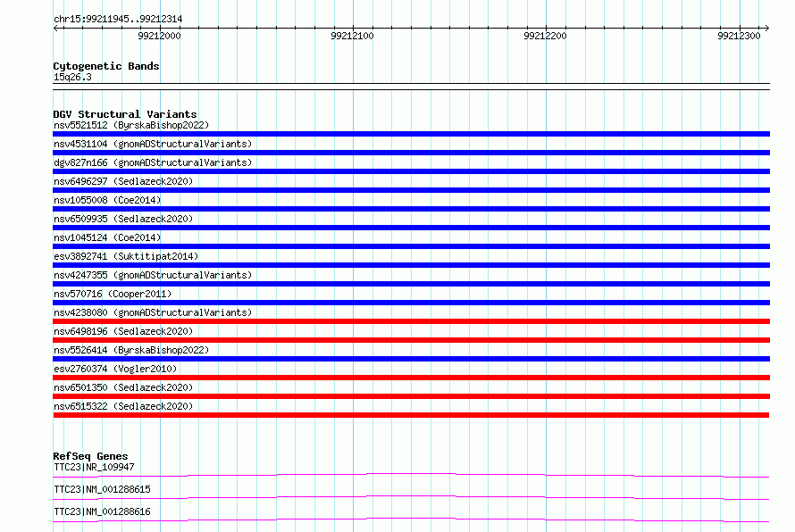This screenshot has height=532, width=795.
Task: Select the blue bar under nsv1055008
Action: coord(411,209)
